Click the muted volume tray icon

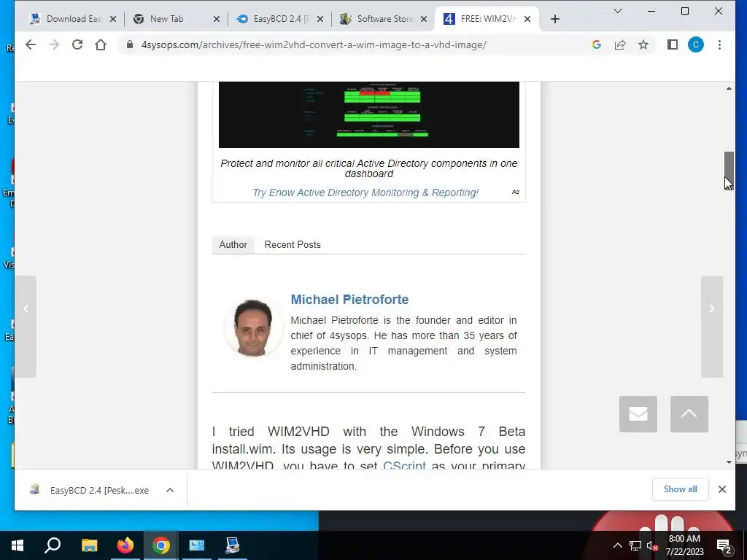click(651, 545)
